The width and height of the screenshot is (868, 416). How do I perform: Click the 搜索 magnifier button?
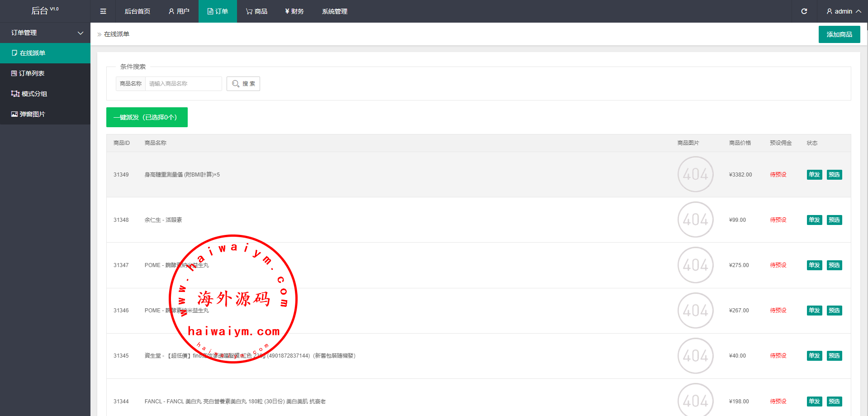tap(243, 84)
